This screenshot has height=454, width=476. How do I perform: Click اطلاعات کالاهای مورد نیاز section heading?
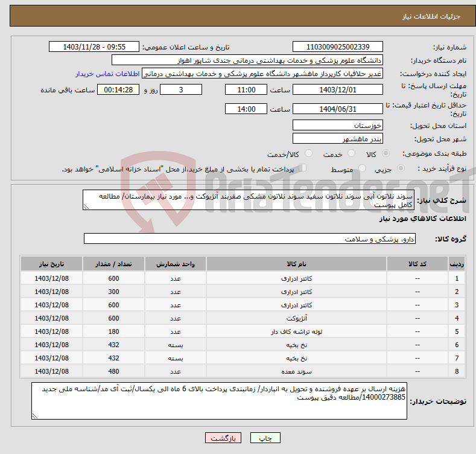click(422, 219)
